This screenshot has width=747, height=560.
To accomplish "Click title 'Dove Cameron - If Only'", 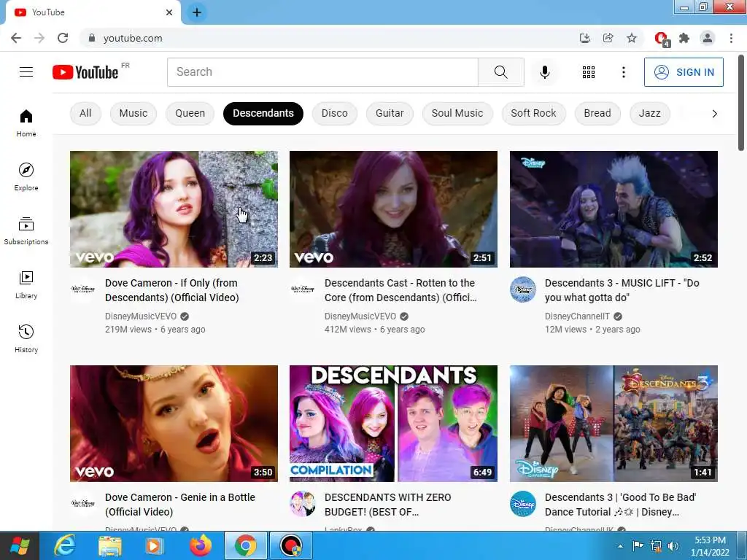I will coord(171,290).
